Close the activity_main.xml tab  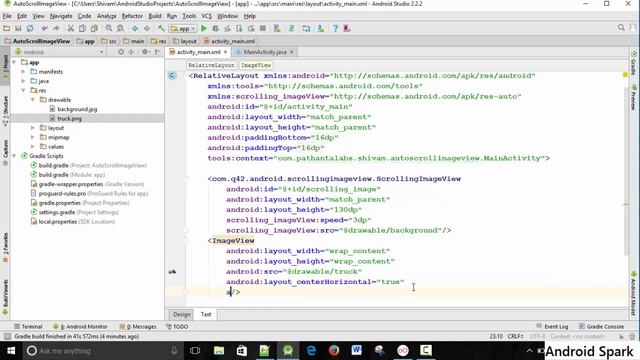pos(225,52)
